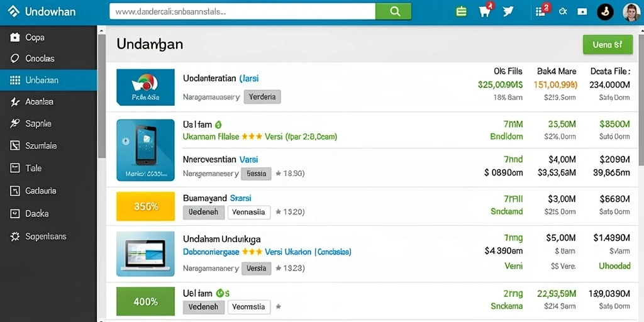Click the white card icon in header

pyautogui.click(x=582, y=12)
